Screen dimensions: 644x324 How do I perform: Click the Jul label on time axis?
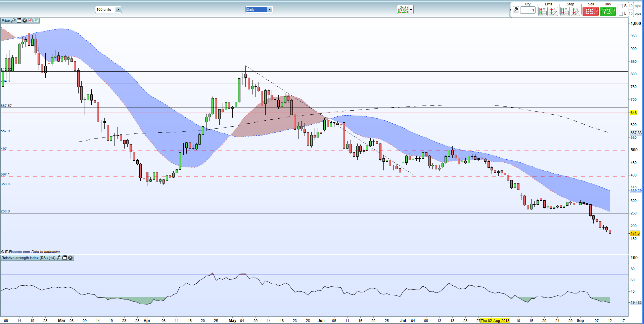(x=403, y=321)
